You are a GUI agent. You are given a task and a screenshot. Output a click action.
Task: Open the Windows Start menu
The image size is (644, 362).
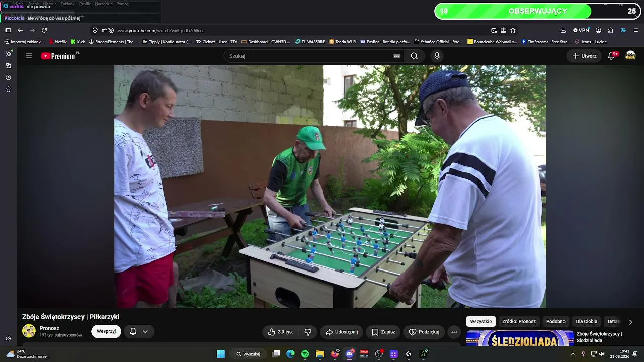pyautogui.click(x=221, y=354)
